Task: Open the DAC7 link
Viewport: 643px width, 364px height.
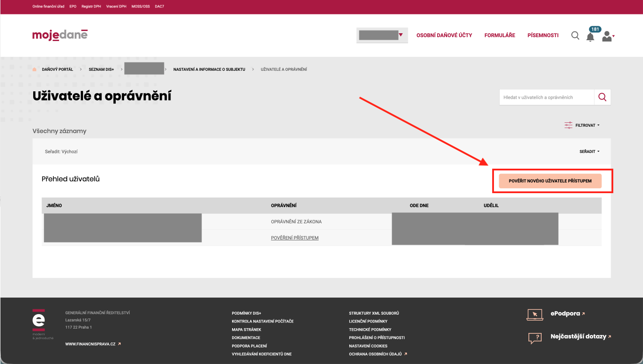Action: 160,7
